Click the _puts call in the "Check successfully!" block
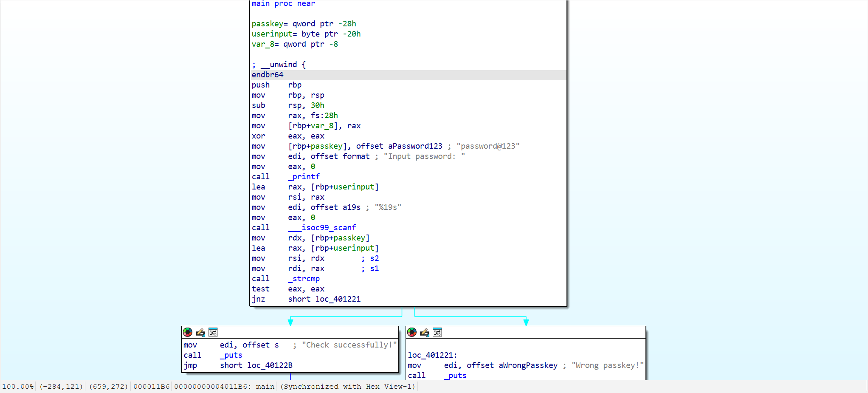Viewport: 868px width, 393px height. (231, 355)
